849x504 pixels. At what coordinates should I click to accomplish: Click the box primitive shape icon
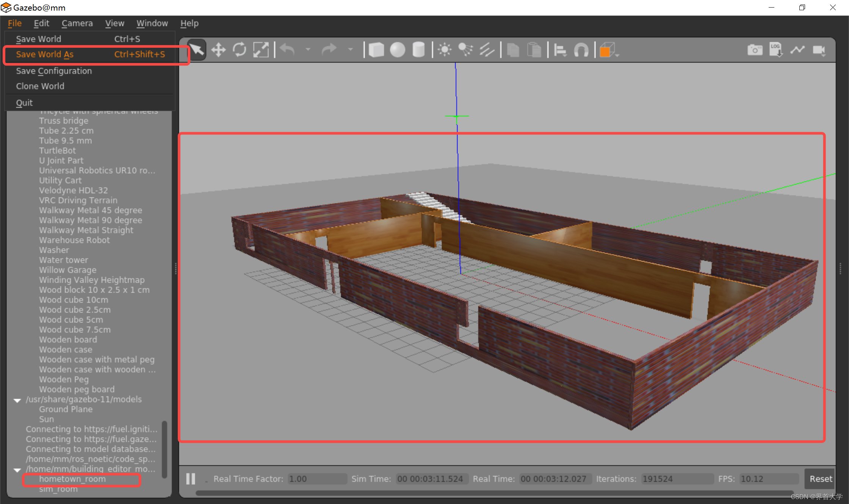point(376,49)
